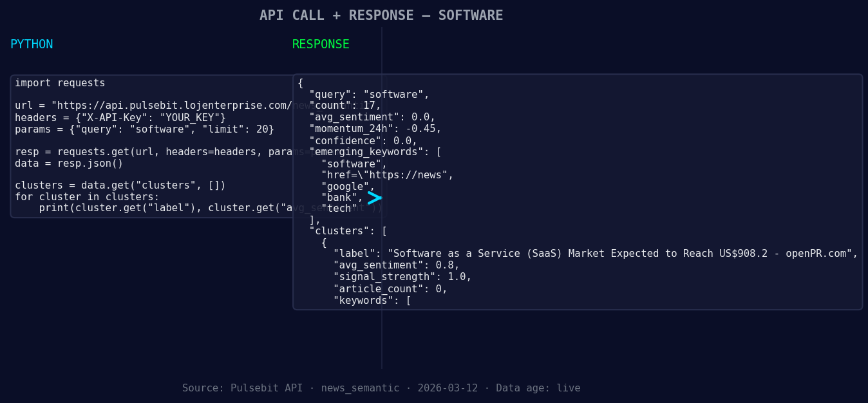
Task: Select the RESPONSE panel header label
Action: point(320,44)
